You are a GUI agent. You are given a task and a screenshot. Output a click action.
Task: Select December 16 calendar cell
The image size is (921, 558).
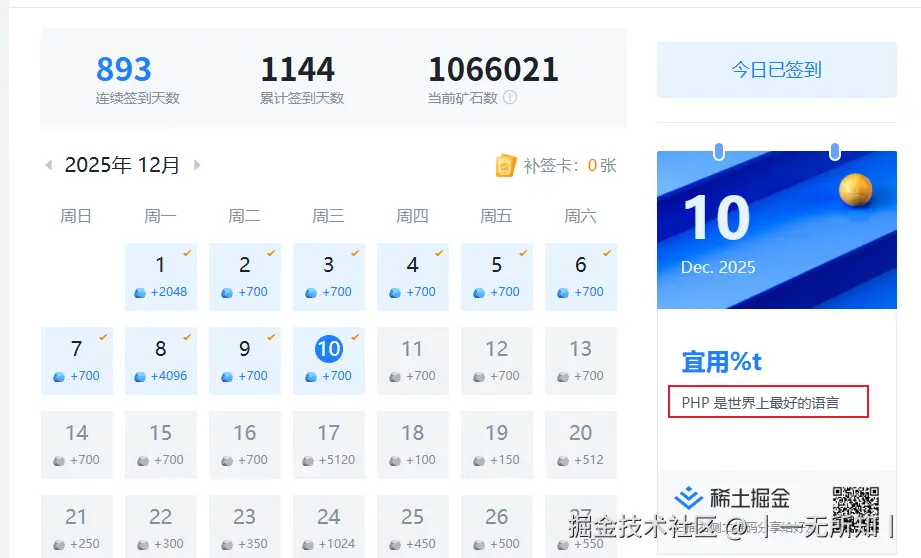pyautogui.click(x=245, y=445)
